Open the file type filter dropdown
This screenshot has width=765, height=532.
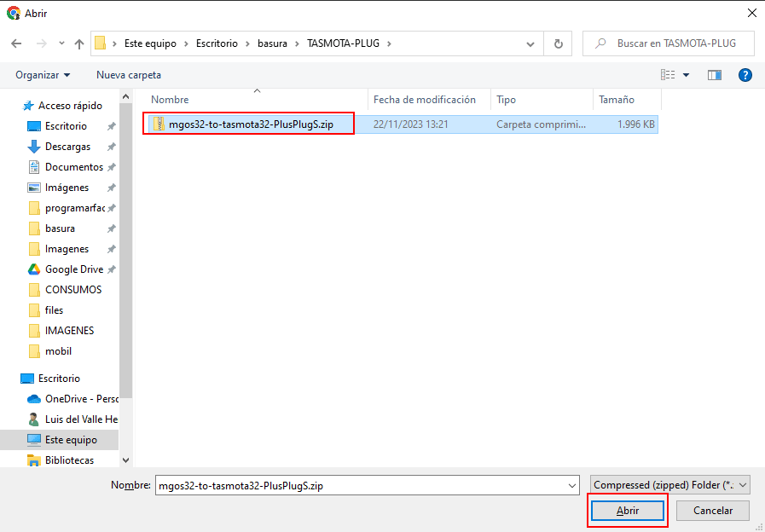pyautogui.click(x=669, y=485)
